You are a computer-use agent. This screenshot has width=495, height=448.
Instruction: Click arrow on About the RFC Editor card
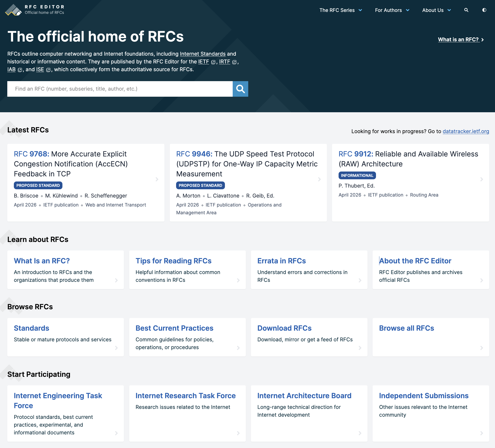pos(482,280)
